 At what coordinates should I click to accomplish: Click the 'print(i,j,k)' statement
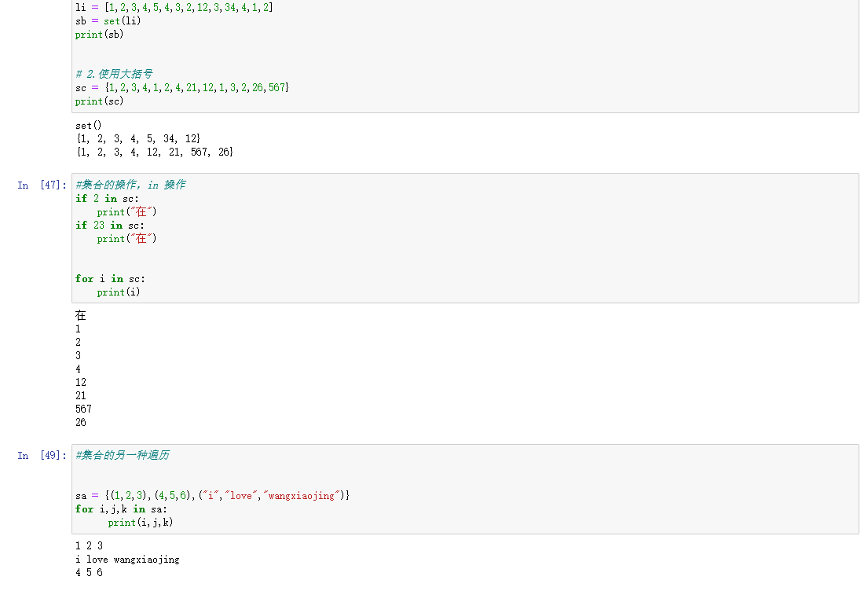coord(140,523)
